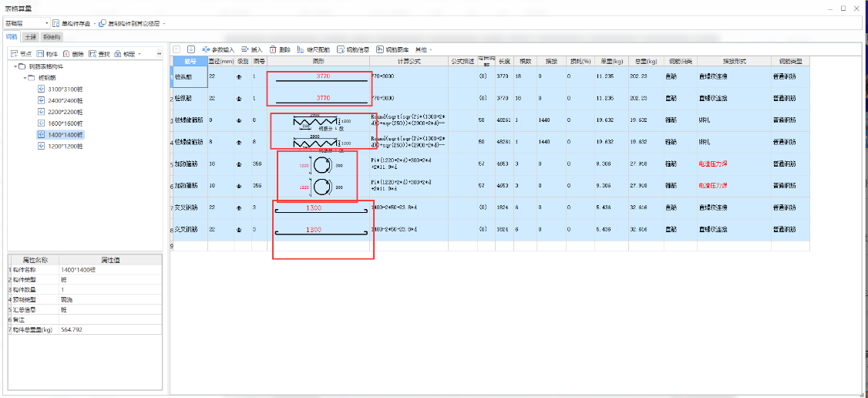Click the empty row 9 name cell
This screenshot has width=868, height=398.
[190, 246]
